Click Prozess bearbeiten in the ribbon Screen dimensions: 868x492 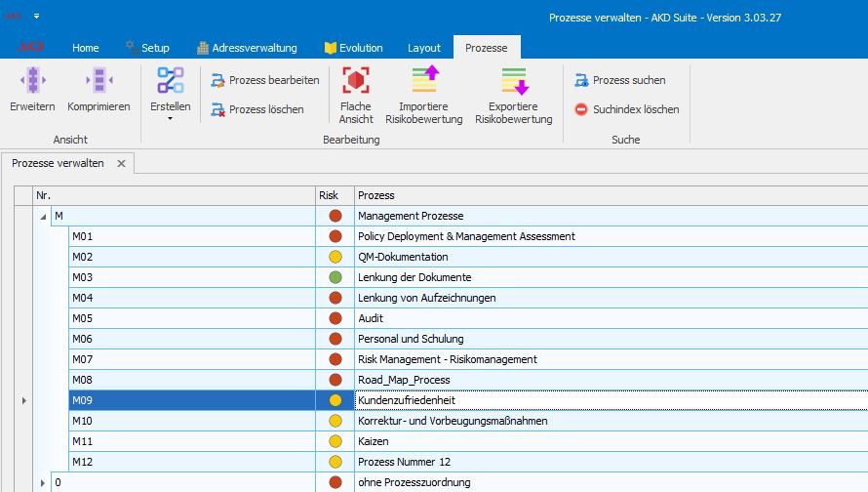point(265,80)
